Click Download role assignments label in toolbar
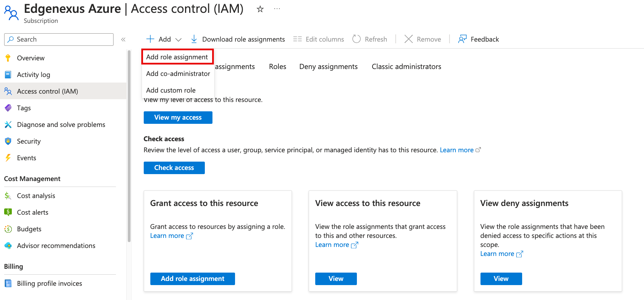Image resolution: width=644 pixels, height=300 pixels. tap(243, 39)
